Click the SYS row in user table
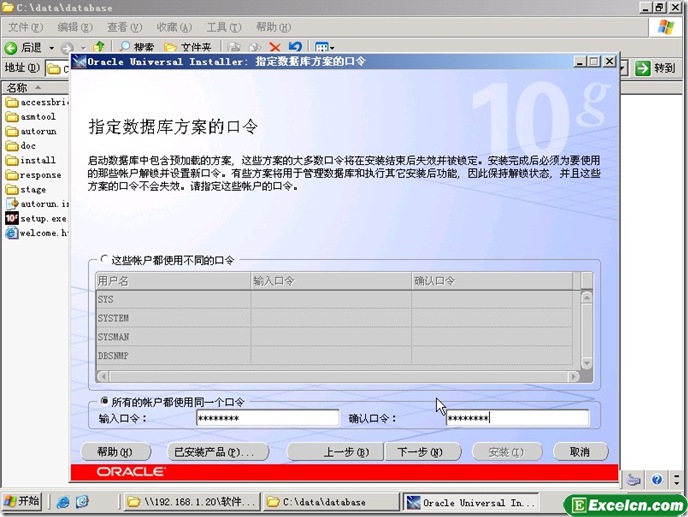Image resolution: width=688 pixels, height=517 pixels. point(334,299)
